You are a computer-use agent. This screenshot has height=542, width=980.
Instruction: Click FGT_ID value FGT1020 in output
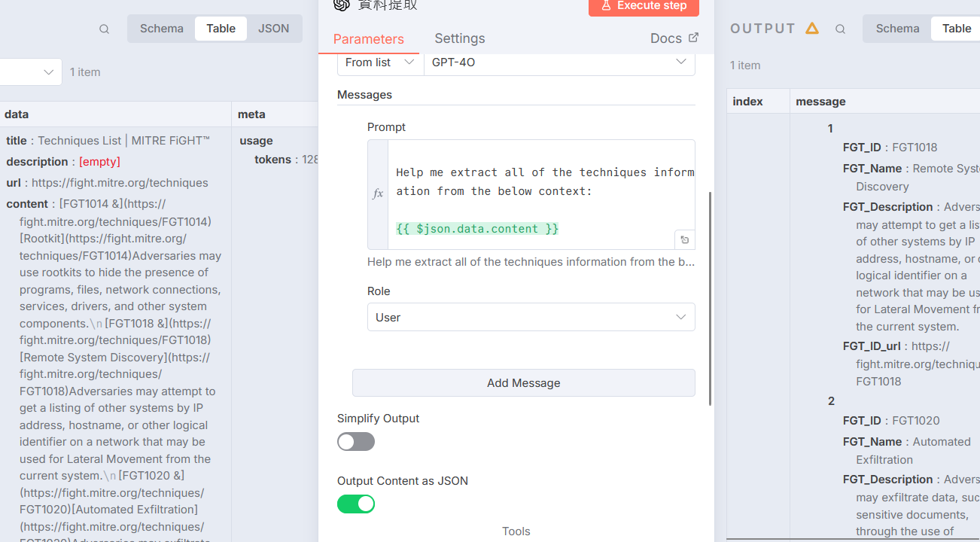[916, 421]
